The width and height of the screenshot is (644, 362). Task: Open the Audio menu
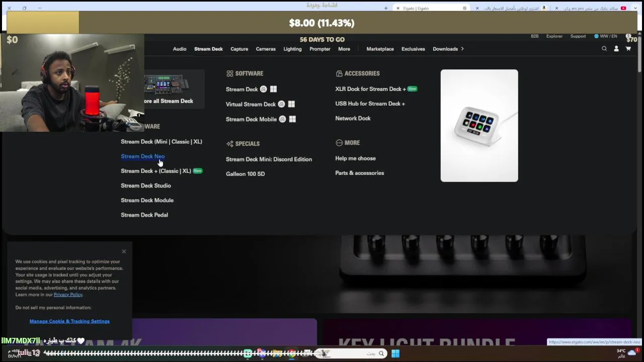coord(180,49)
